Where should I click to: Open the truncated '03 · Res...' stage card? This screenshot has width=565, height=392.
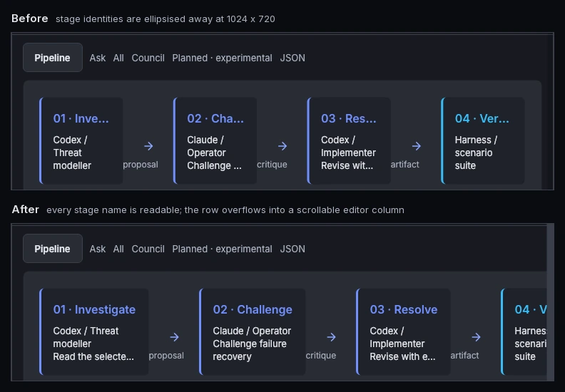coord(349,140)
